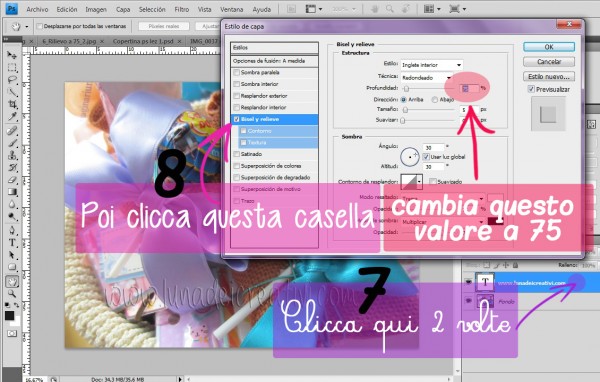The width and height of the screenshot is (600, 382).
Task: Select the Lasso tool
Action: [12, 80]
